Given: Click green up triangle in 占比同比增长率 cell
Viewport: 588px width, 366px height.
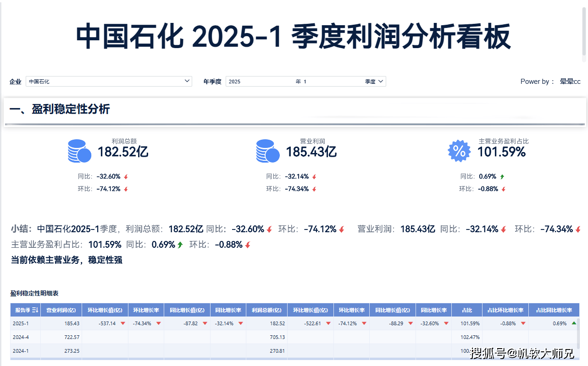Looking at the screenshot, I should tap(574, 323).
